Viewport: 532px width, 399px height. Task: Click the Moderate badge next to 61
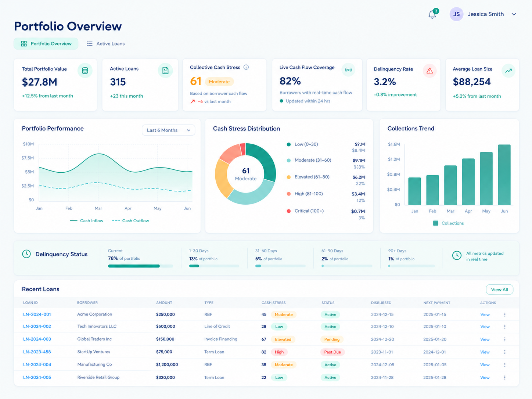coord(219,82)
